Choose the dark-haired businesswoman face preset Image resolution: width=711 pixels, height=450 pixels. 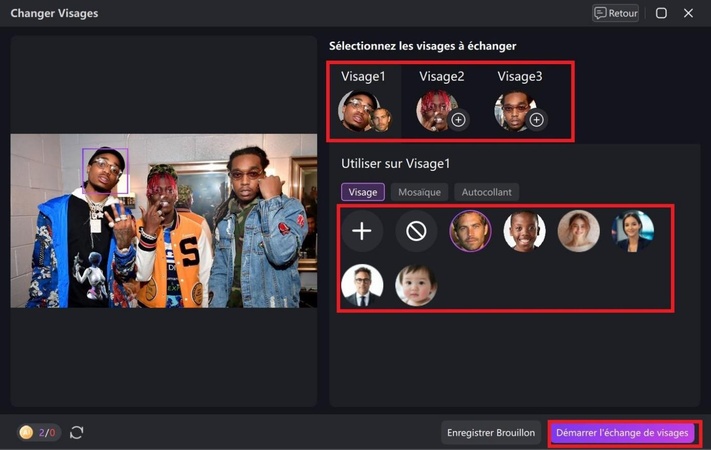[x=633, y=231]
